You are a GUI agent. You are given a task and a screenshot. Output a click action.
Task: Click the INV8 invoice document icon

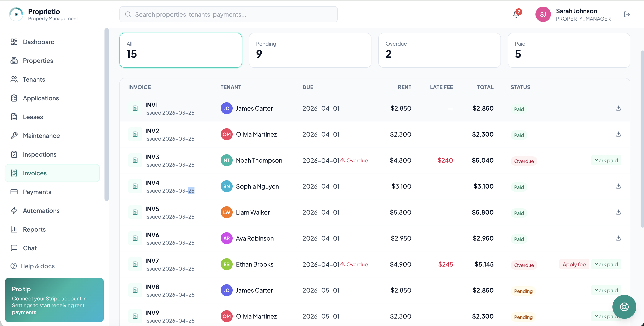pos(135,290)
